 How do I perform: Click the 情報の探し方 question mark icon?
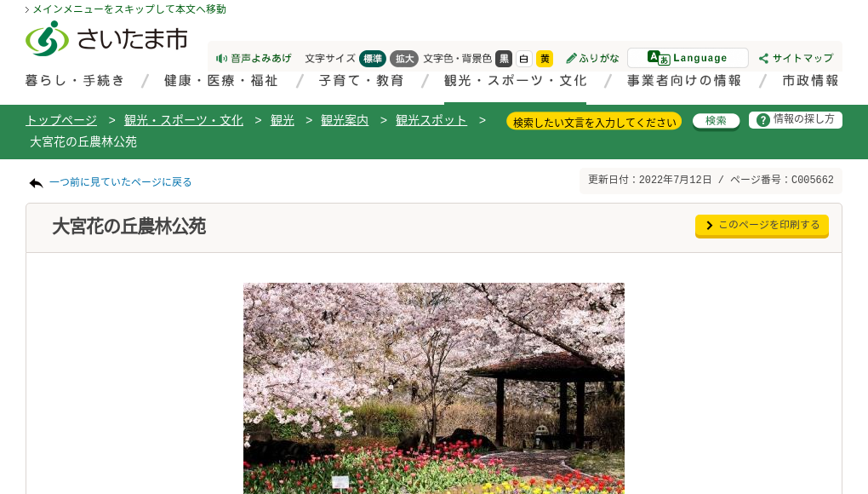[762, 119]
